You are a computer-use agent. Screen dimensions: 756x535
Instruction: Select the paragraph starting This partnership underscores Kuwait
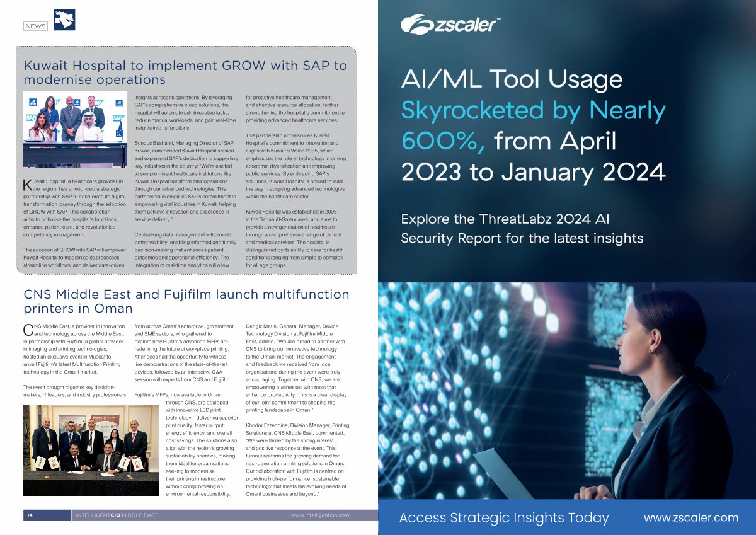[296, 166]
